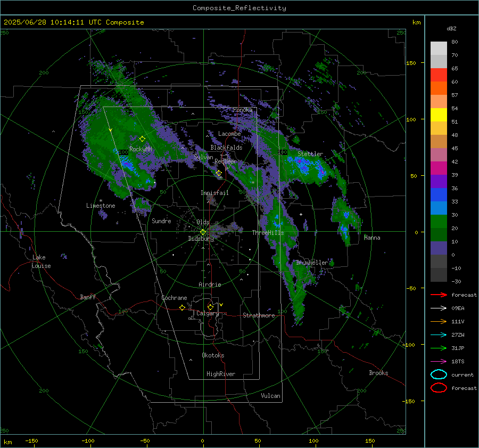Click the Ponoka label

[x=243, y=110]
